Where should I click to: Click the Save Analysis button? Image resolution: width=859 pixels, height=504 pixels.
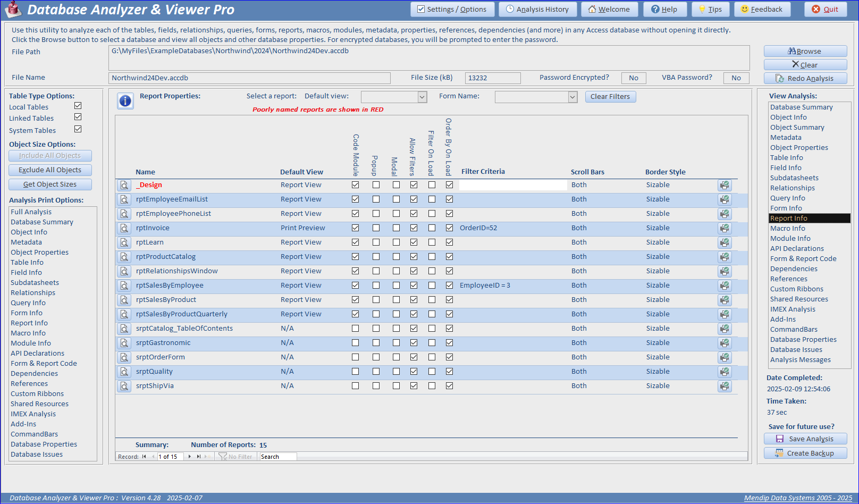(805, 439)
